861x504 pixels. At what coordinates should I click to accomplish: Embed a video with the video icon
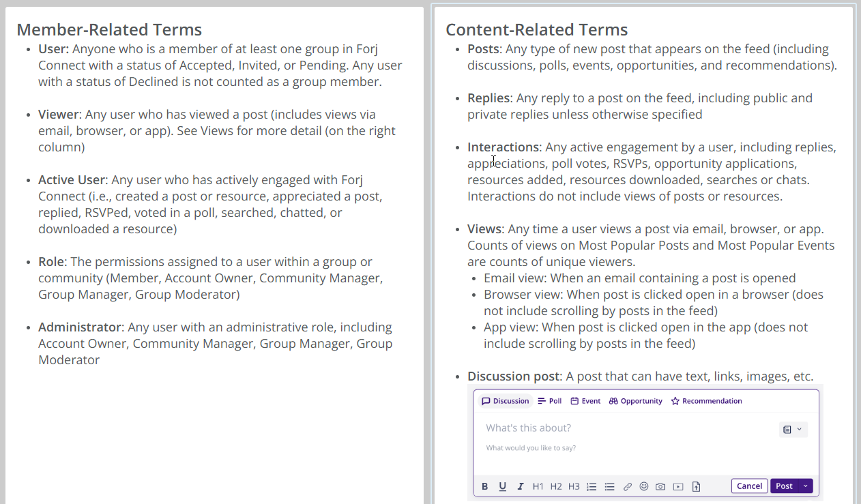click(678, 486)
